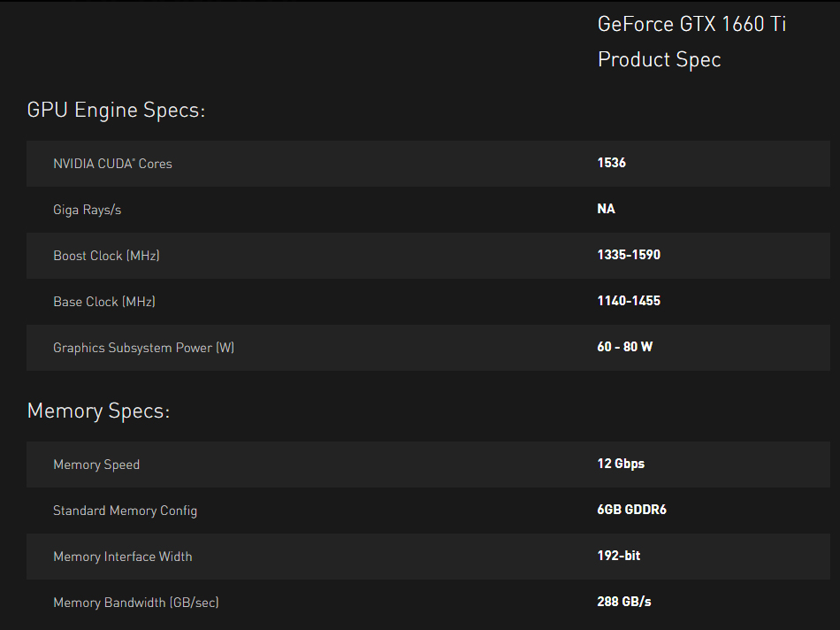Image resolution: width=840 pixels, height=630 pixels.
Task: Select the 6GB GDDR6 value
Action: pyautogui.click(x=631, y=510)
